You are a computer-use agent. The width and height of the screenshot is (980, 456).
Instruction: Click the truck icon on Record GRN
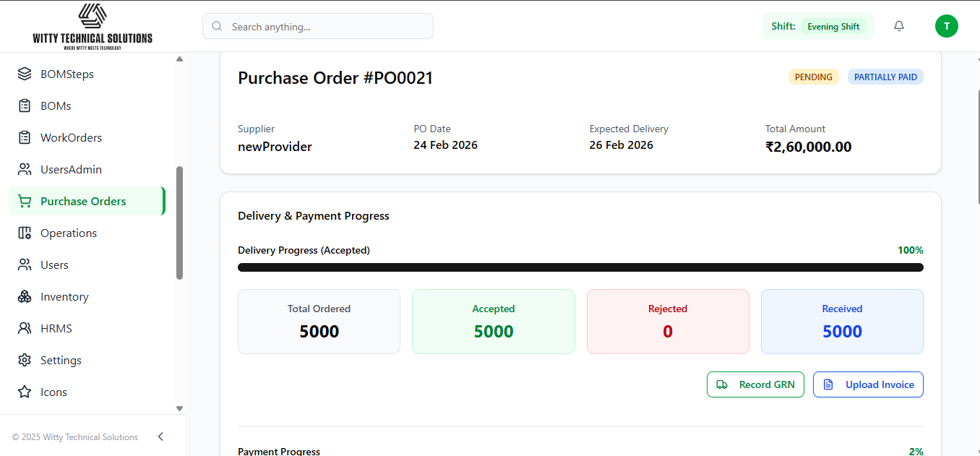click(722, 384)
